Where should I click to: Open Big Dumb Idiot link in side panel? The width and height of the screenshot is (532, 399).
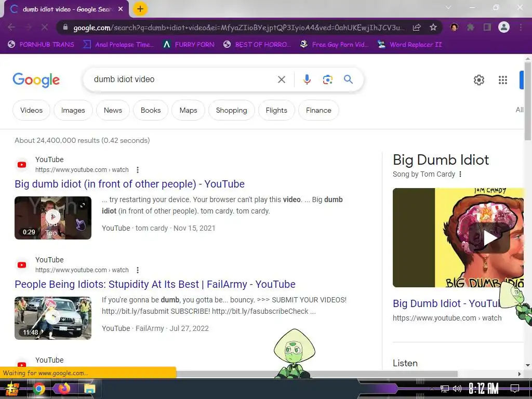[x=446, y=303]
